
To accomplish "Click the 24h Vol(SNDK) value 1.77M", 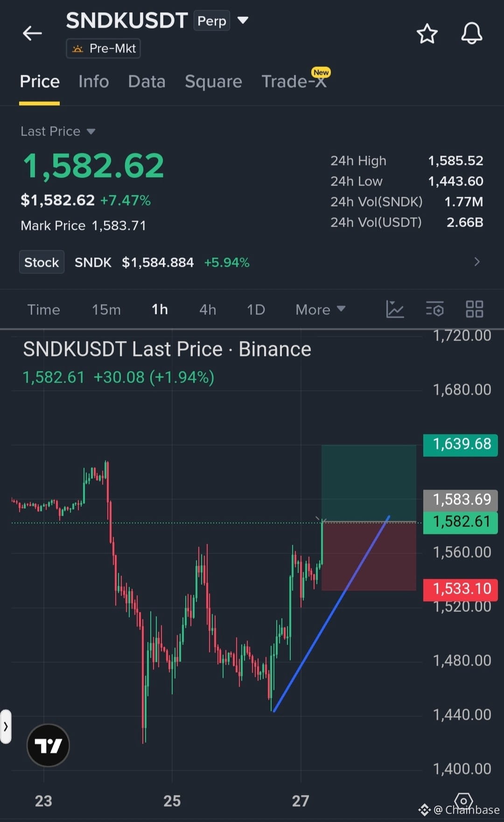I will point(463,202).
